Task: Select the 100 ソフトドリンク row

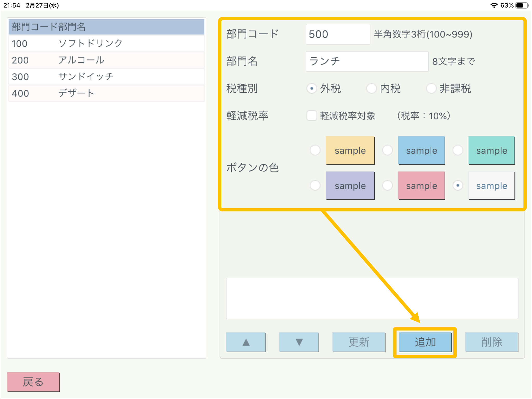Action: (106, 43)
